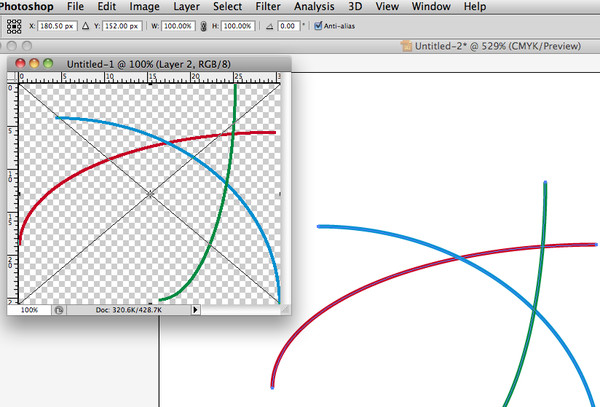Click the Doc: 320.6K/428.7K status info
Screen dimensions: 600x407
(129, 310)
